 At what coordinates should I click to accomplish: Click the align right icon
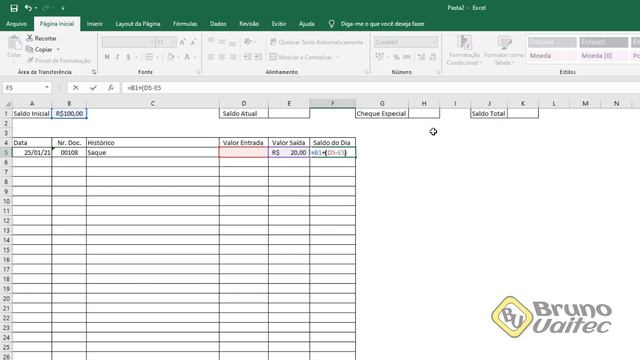pyautogui.click(x=232, y=57)
